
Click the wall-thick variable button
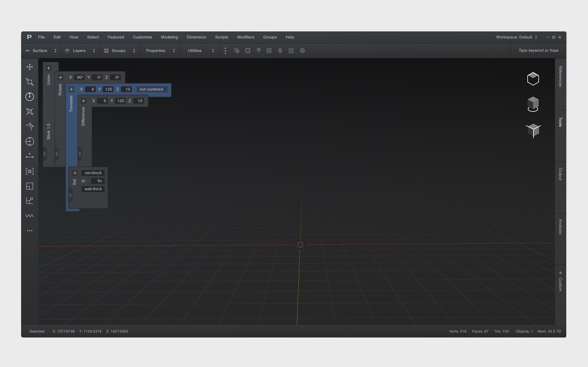[x=93, y=189]
